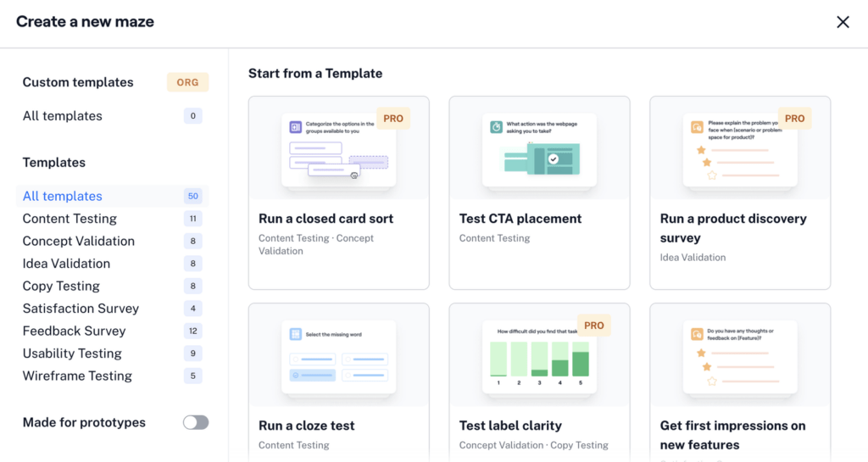
Task: Toggle the Made for prototypes switch
Action: pyautogui.click(x=196, y=422)
